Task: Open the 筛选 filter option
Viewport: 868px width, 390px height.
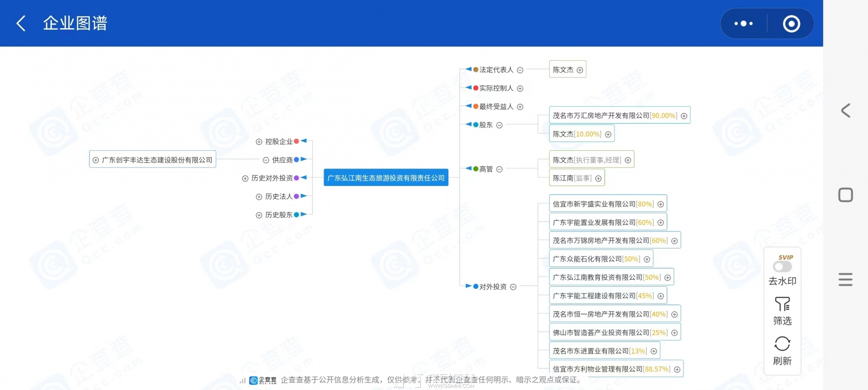Action: tap(782, 311)
